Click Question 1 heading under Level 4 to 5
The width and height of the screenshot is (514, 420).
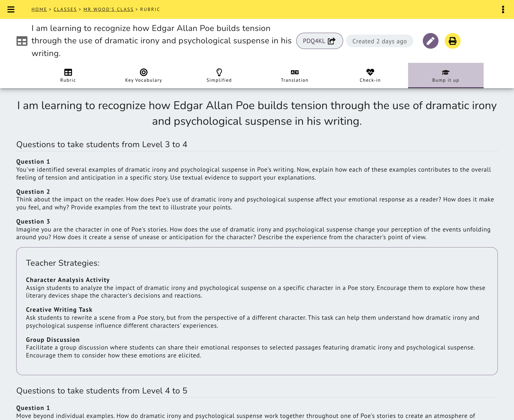33,408
